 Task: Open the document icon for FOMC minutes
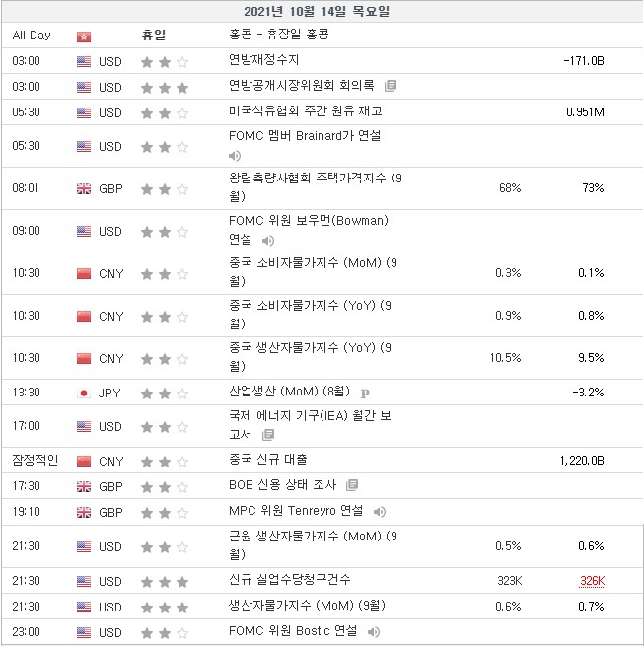coord(391,87)
